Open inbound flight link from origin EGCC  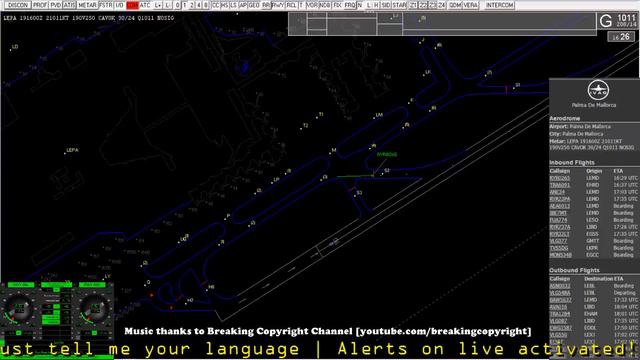560,255
